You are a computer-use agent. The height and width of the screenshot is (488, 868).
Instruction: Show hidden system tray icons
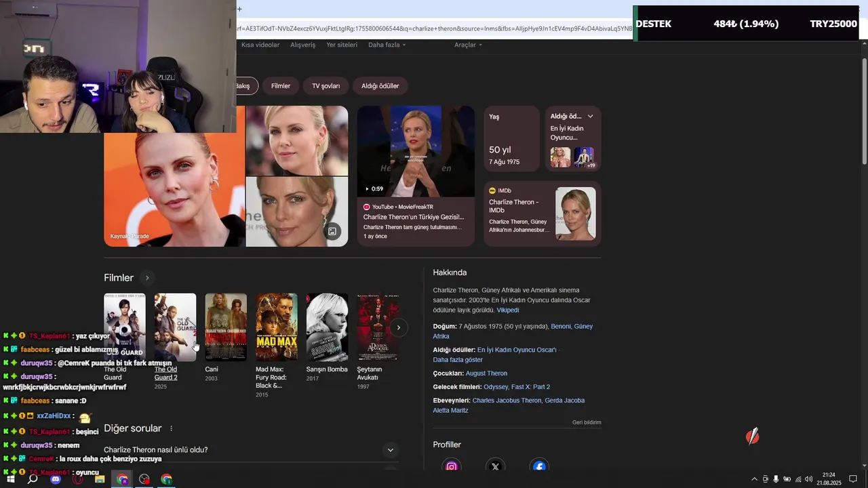click(754, 479)
